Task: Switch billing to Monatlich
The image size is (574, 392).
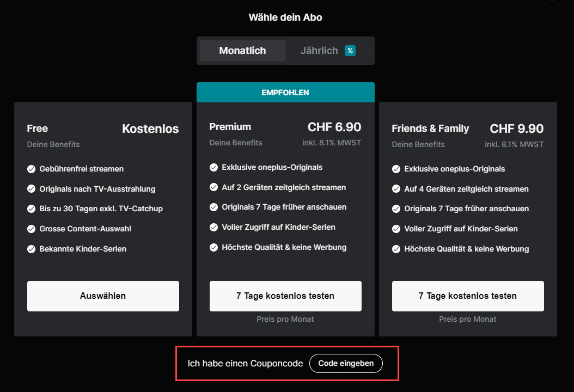Action: tap(242, 51)
